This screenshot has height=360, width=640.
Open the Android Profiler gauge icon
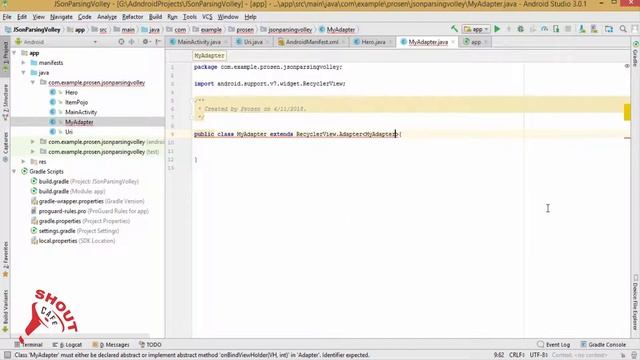pos(544,29)
